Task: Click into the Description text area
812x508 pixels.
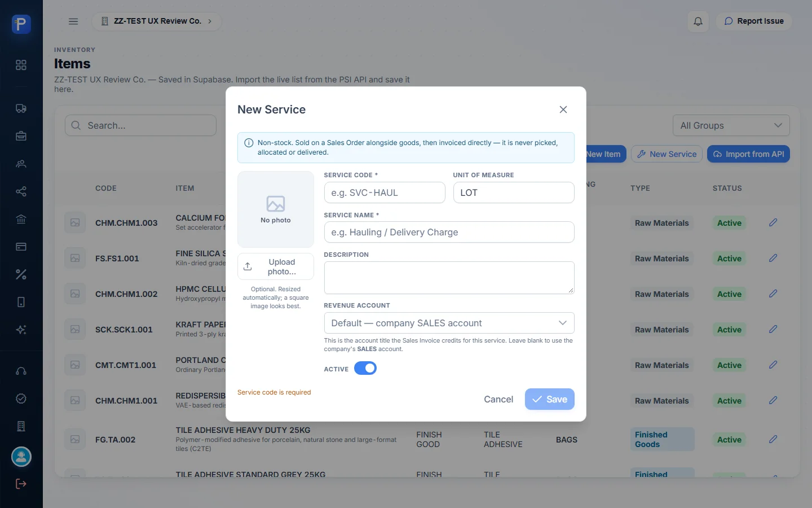Action: point(449,278)
